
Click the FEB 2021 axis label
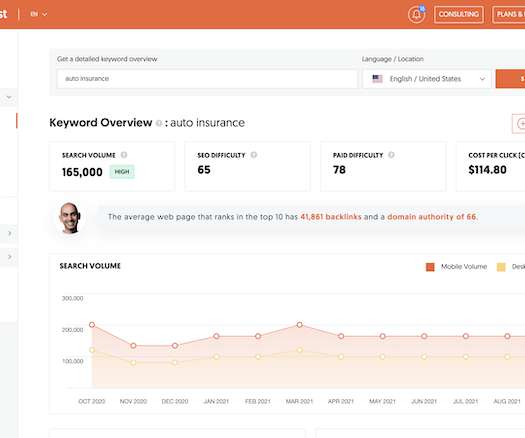257,401
